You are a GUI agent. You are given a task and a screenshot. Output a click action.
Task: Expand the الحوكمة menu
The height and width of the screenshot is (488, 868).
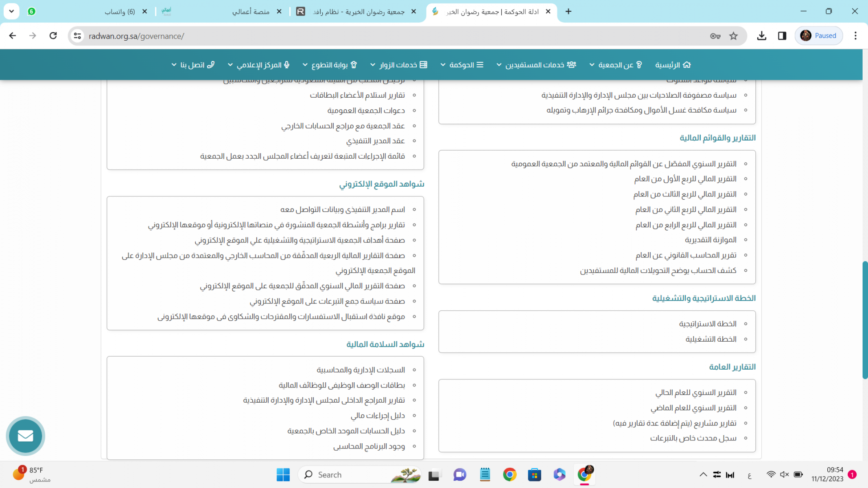coord(462,65)
